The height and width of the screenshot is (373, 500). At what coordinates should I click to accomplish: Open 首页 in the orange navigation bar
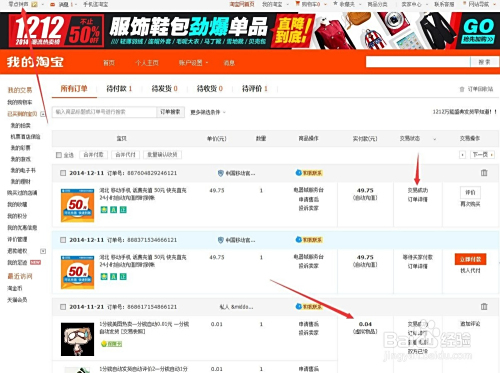tap(109, 63)
